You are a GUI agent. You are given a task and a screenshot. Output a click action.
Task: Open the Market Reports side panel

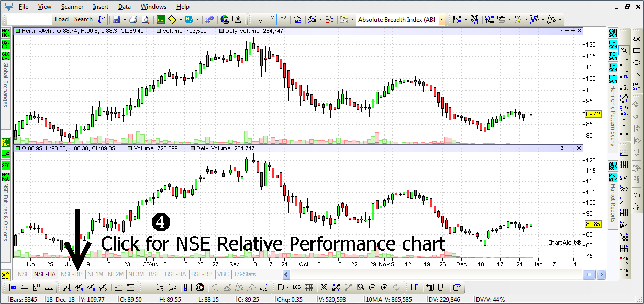[613, 203]
